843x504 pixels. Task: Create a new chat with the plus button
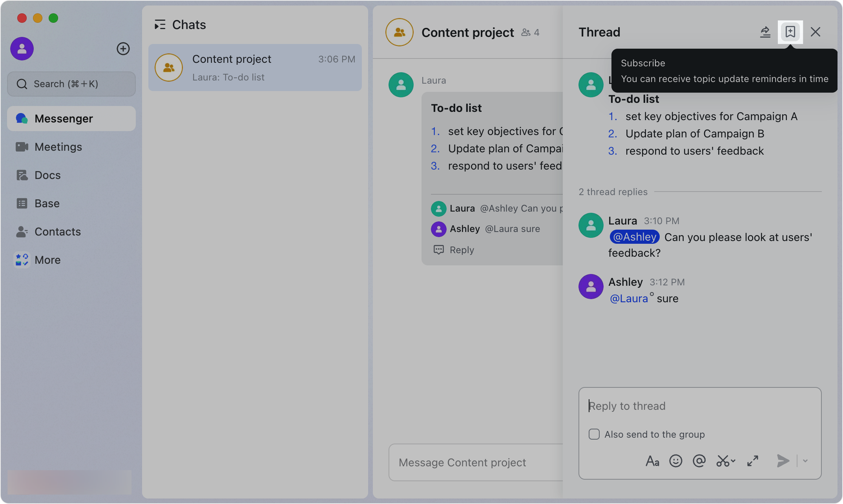click(x=123, y=49)
